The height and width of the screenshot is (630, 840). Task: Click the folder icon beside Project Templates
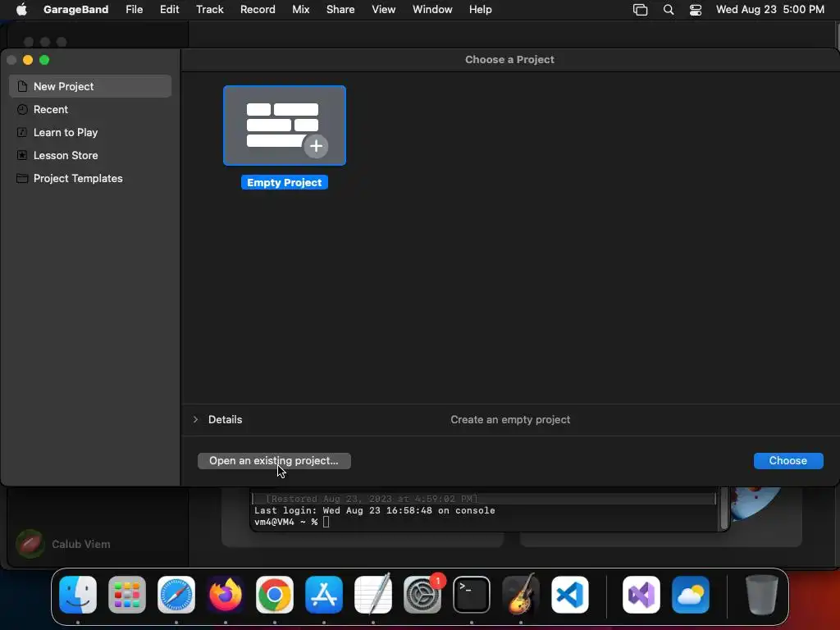(22, 178)
